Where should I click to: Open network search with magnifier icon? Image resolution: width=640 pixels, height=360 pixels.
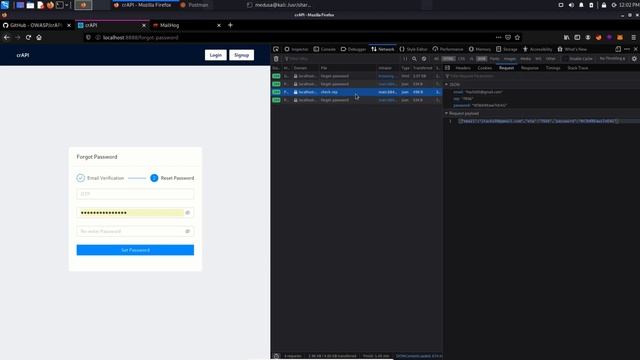click(x=414, y=59)
